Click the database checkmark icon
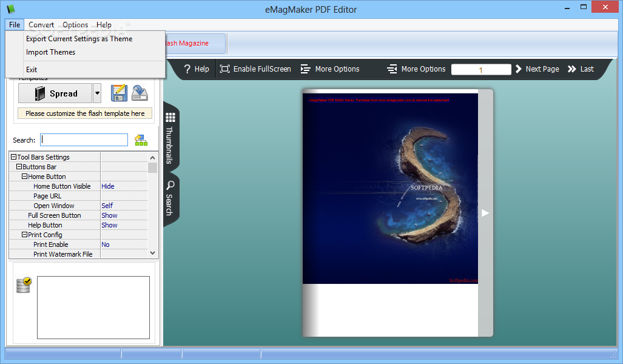 [24, 285]
